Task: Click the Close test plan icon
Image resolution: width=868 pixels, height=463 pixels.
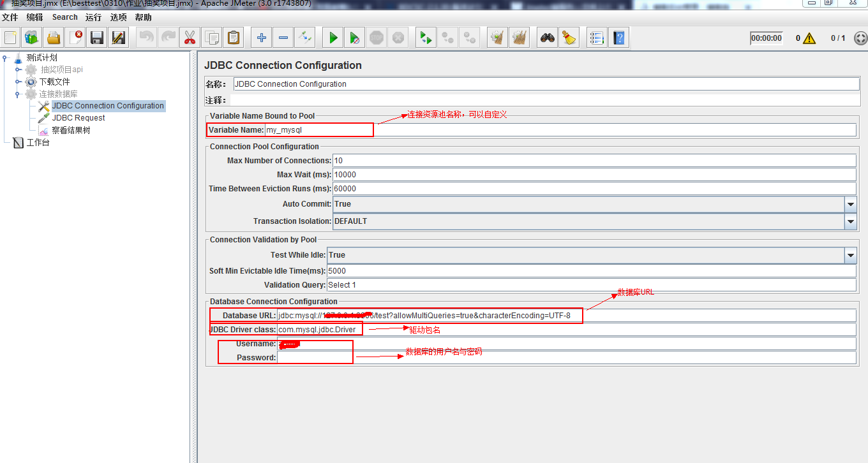Action: [x=75, y=38]
